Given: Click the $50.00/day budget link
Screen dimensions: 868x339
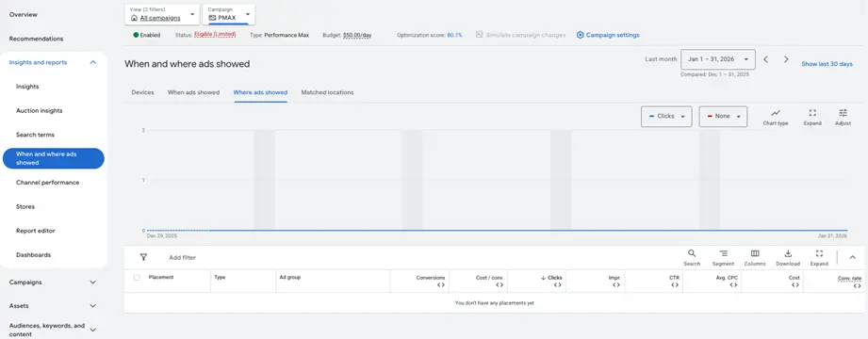Looking at the screenshot, I should click(357, 35).
